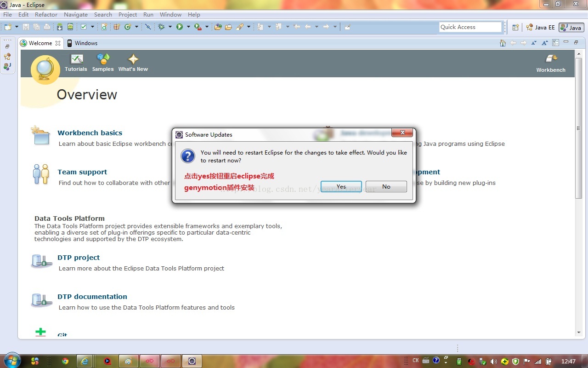Expand the External Tools dropdown arrow

(207, 27)
